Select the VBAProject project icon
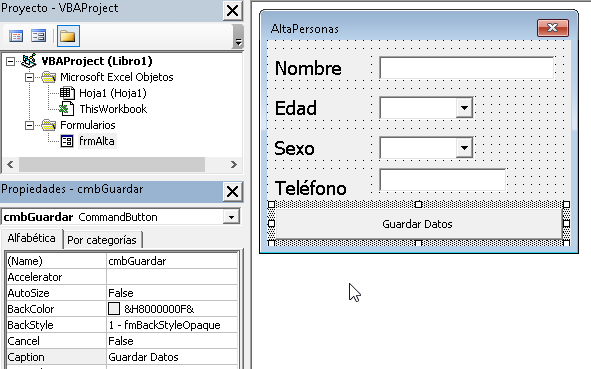Viewport: 591px width, 369px height. pyautogui.click(x=29, y=61)
